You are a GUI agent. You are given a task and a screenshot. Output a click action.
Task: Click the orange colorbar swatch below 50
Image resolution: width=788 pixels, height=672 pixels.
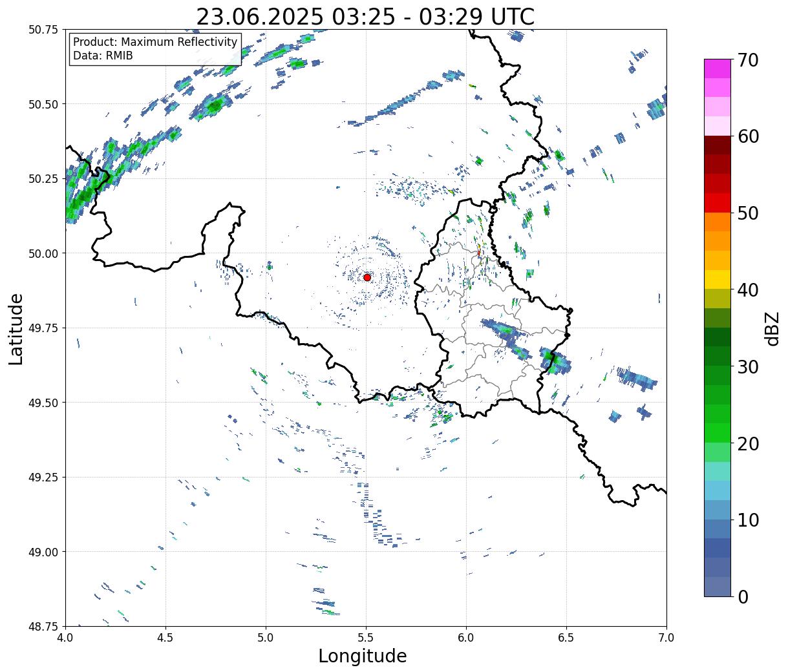pyautogui.click(x=718, y=222)
